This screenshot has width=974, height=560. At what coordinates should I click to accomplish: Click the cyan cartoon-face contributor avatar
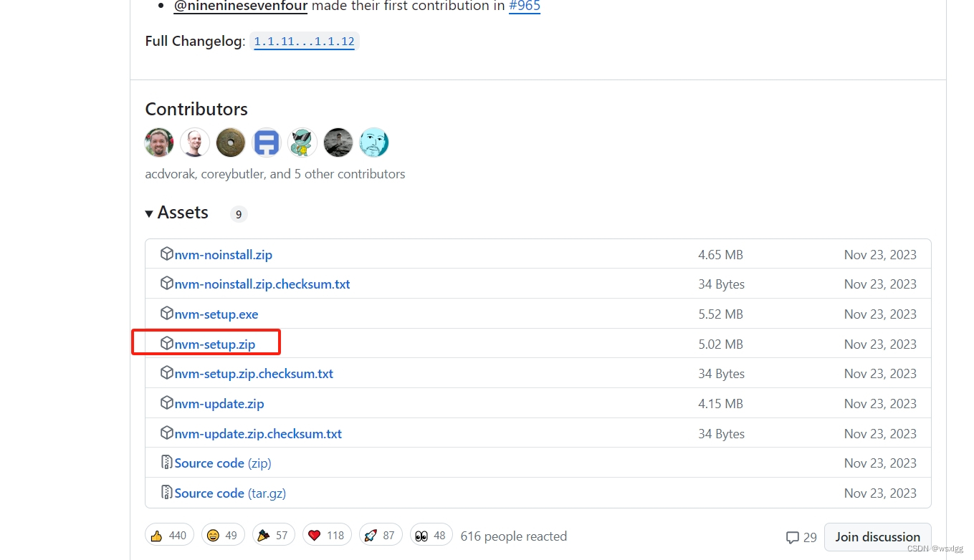click(x=374, y=143)
